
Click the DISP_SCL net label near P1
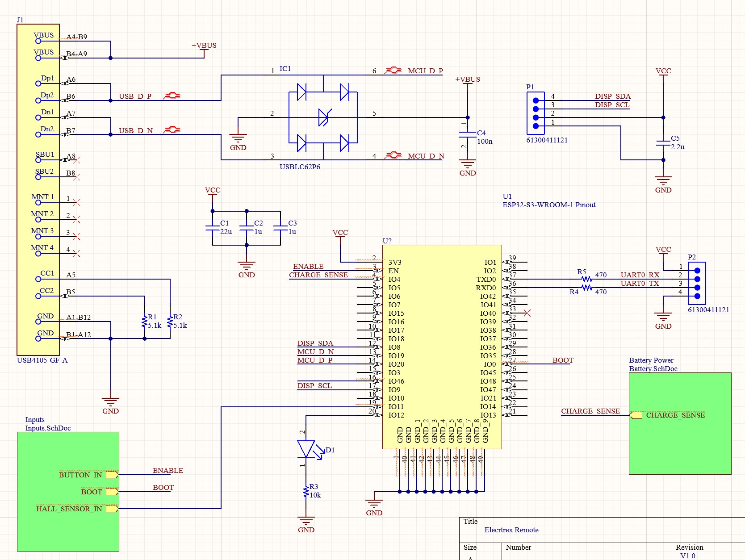[612, 104]
